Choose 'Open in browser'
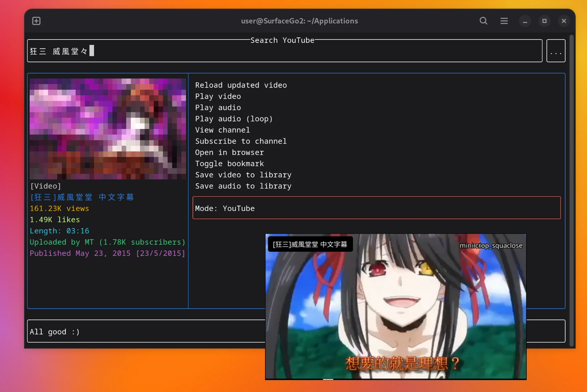This screenshot has width=587, height=392. point(229,152)
